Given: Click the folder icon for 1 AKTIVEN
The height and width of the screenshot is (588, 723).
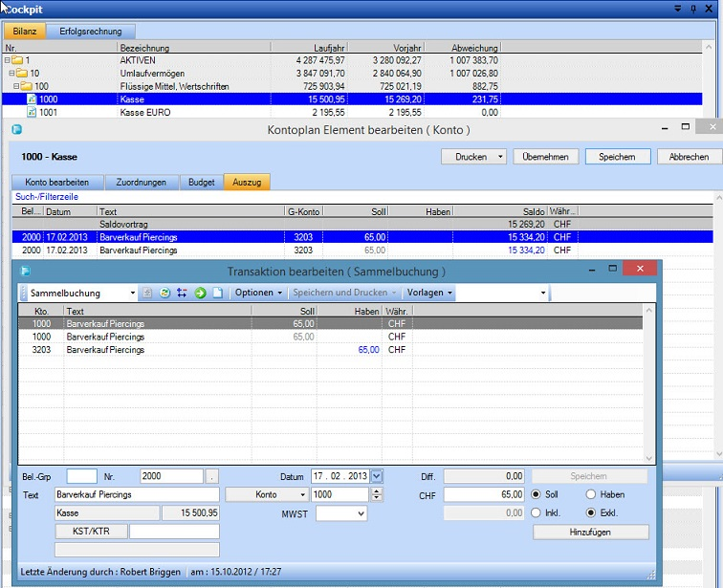Looking at the screenshot, I should point(17,60).
